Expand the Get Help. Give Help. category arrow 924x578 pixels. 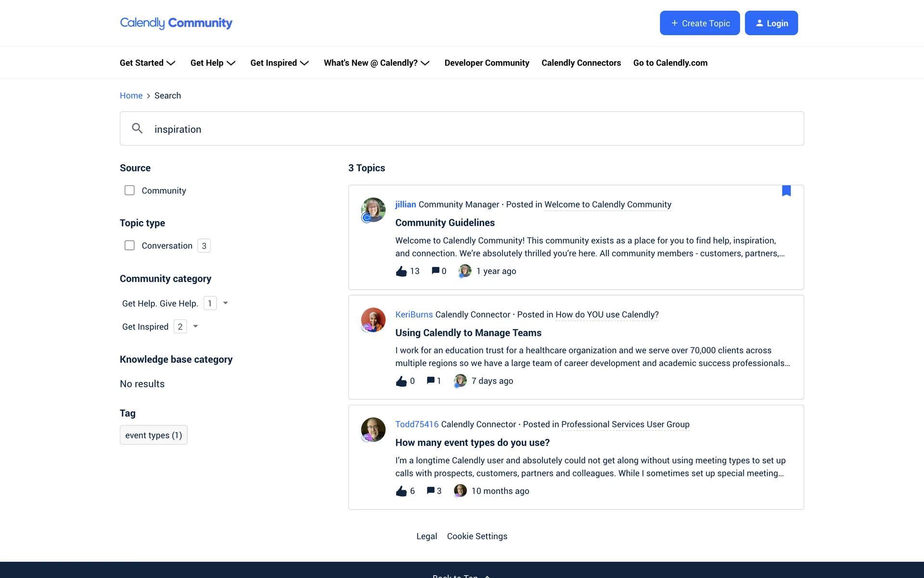coord(225,303)
